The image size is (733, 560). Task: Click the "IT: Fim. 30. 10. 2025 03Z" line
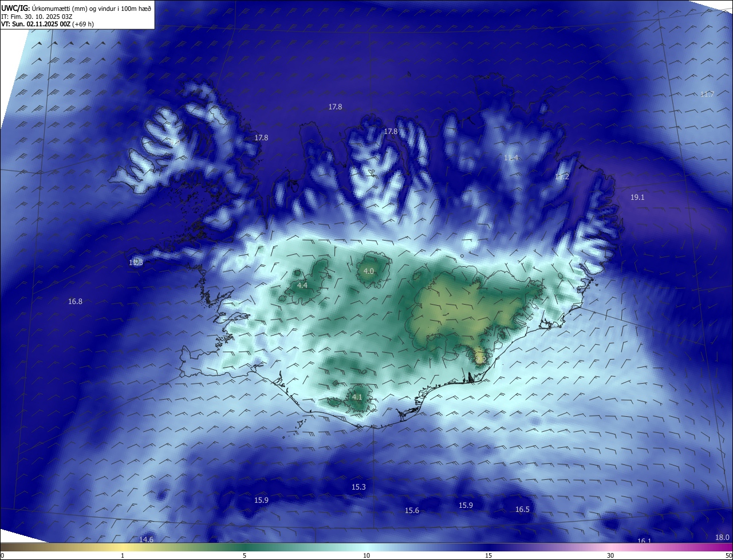(37, 16)
